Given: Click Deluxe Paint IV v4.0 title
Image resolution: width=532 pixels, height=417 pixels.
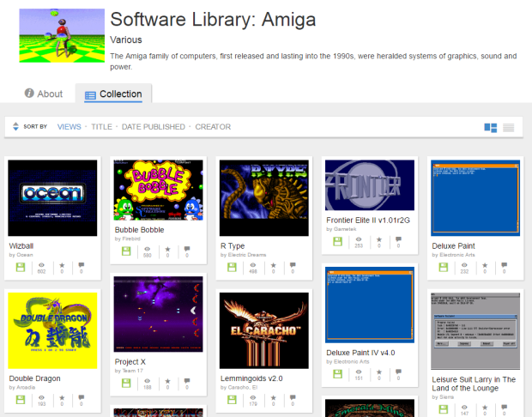Looking at the screenshot, I should coord(360,353).
